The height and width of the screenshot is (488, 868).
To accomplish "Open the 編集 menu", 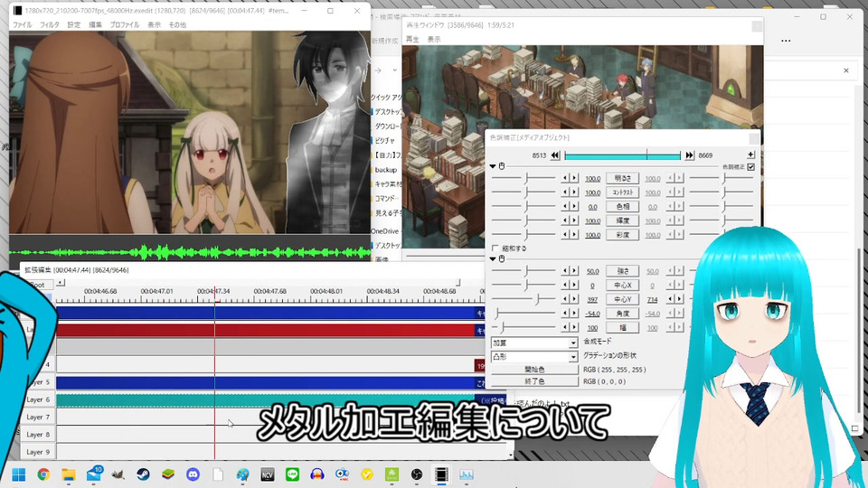I will [95, 25].
